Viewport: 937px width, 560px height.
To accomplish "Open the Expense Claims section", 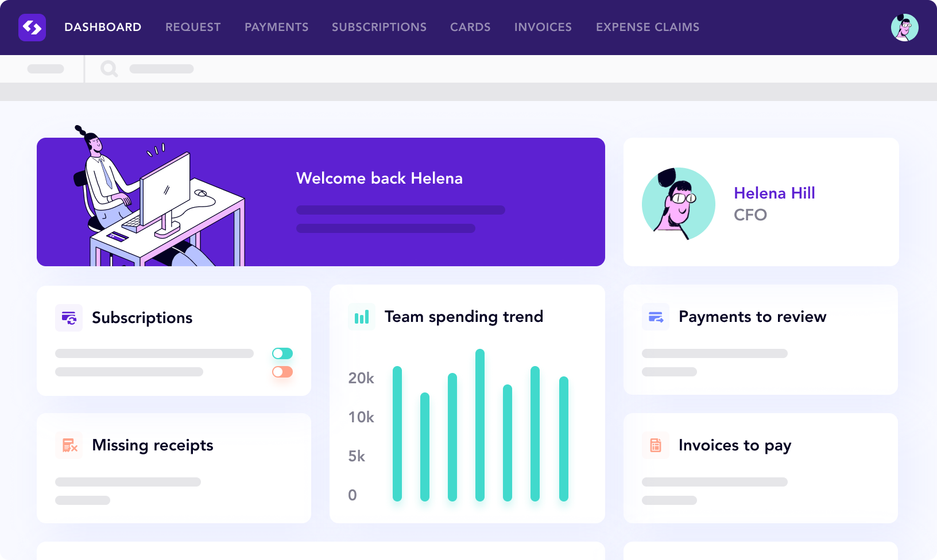I will click(648, 27).
